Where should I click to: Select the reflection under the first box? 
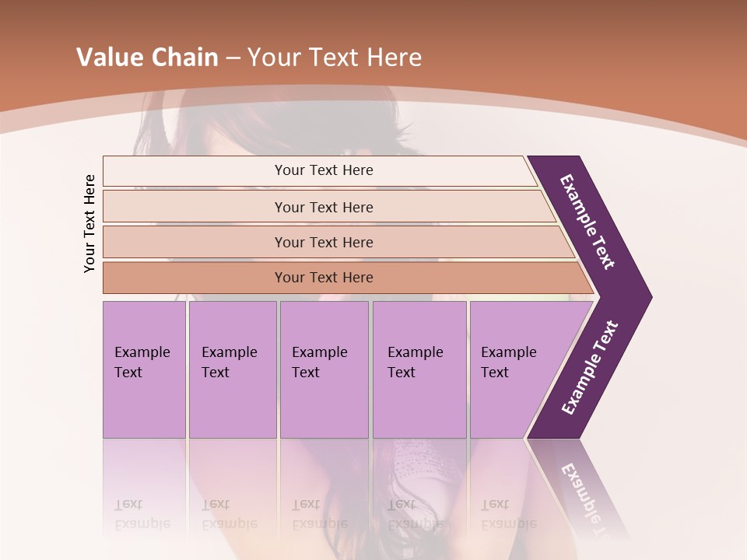pyautogui.click(x=143, y=491)
